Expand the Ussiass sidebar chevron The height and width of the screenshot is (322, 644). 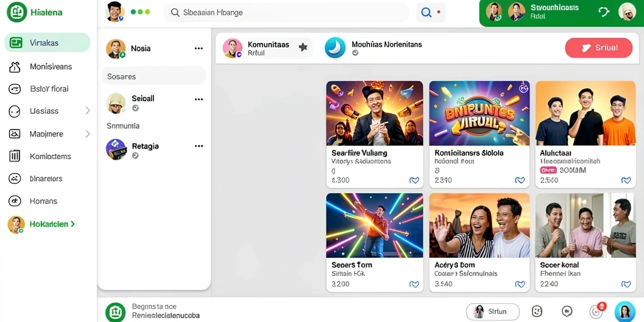pyautogui.click(x=87, y=111)
